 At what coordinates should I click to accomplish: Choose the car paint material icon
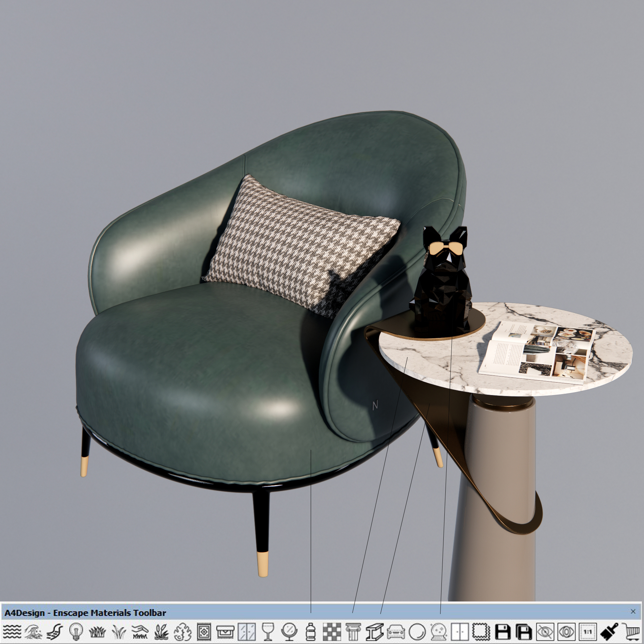396,631
